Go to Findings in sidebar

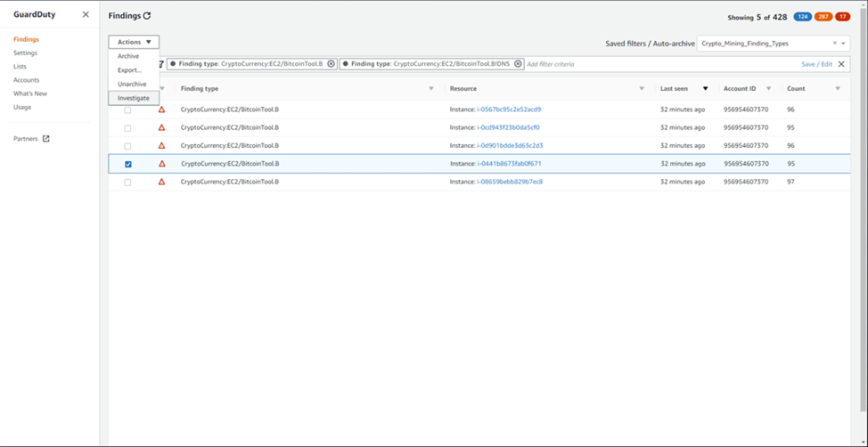coord(26,39)
